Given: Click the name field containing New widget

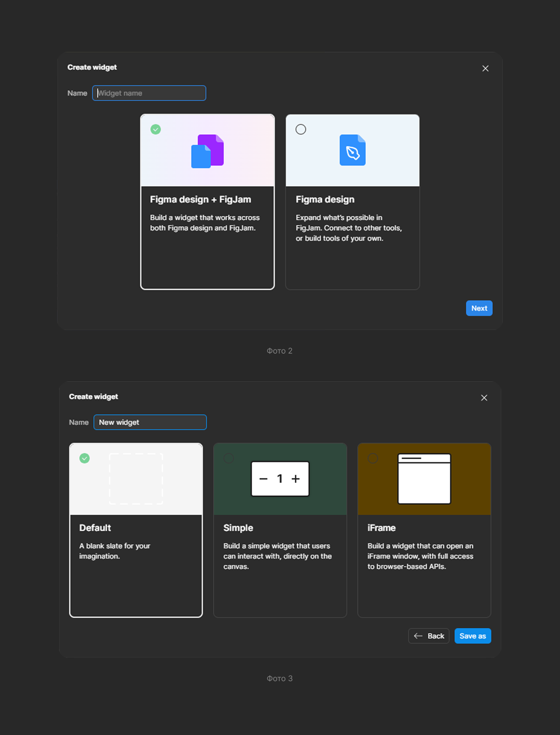Looking at the screenshot, I should tap(150, 422).
